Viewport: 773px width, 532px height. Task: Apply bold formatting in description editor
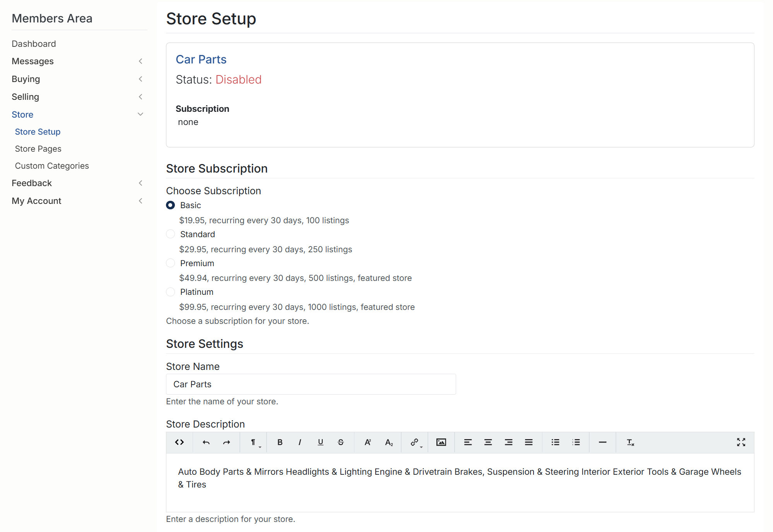coord(280,442)
